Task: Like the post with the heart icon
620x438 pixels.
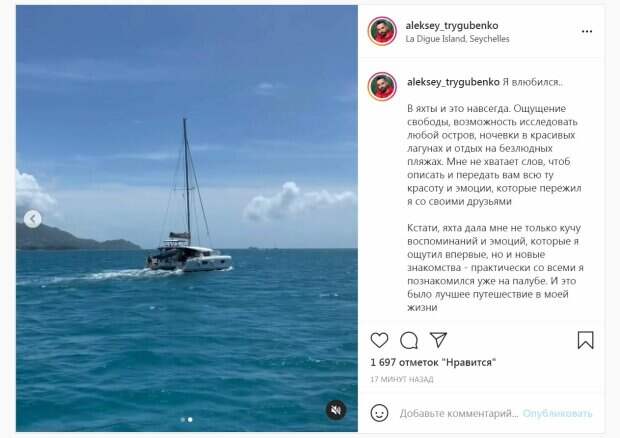Action: point(379,340)
